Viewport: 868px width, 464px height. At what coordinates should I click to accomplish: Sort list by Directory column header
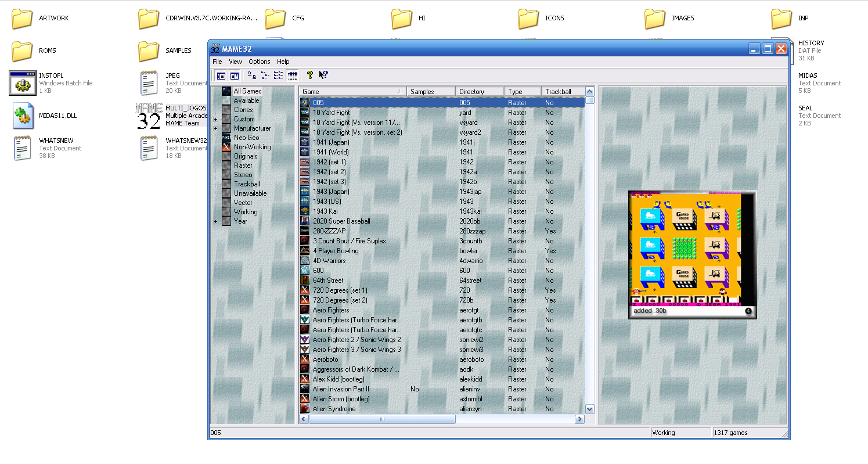(480, 92)
